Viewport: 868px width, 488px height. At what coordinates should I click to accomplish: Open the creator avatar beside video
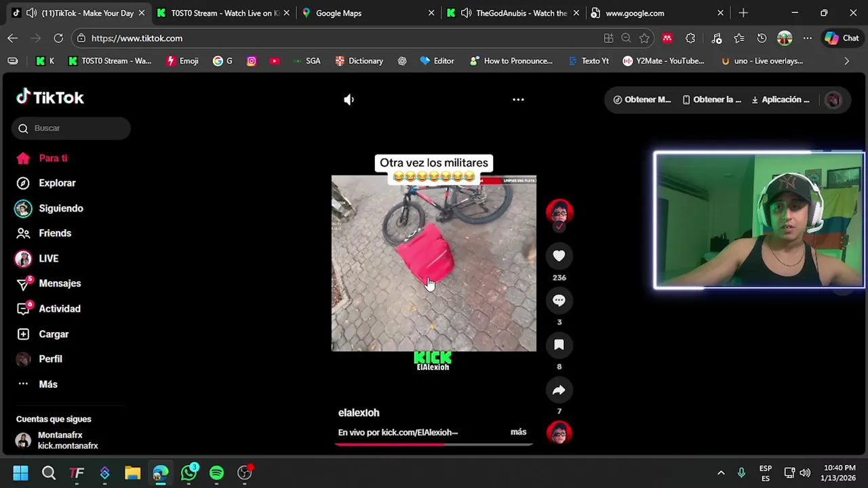click(559, 212)
